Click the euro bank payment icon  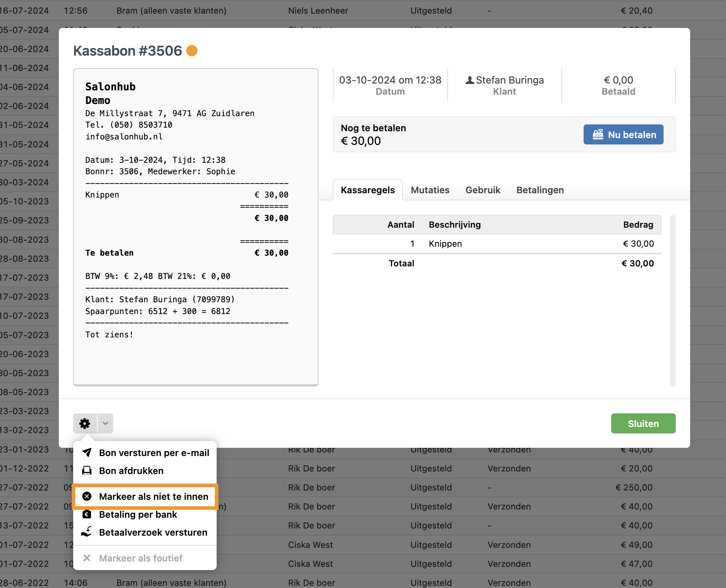(87, 514)
